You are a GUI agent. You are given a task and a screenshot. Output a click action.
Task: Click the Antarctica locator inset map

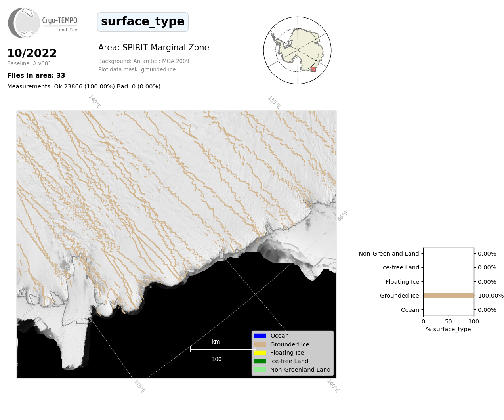(x=297, y=50)
